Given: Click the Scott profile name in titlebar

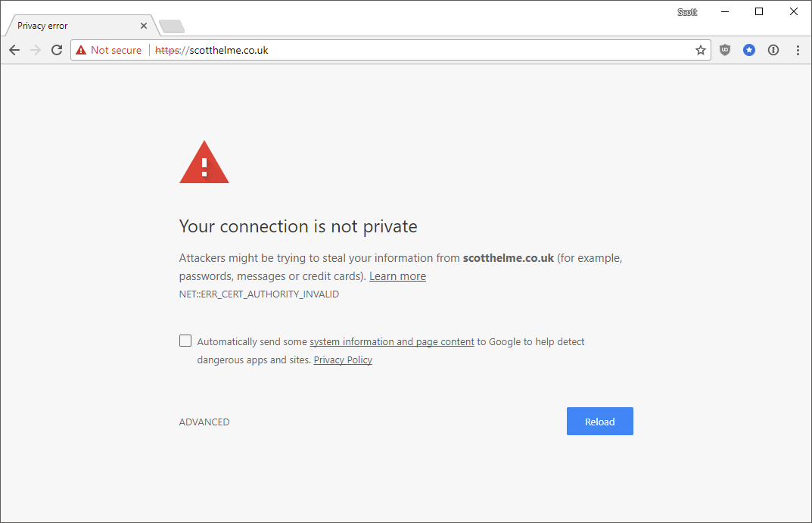Looking at the screenshot, I should click(x=686, y=11).
